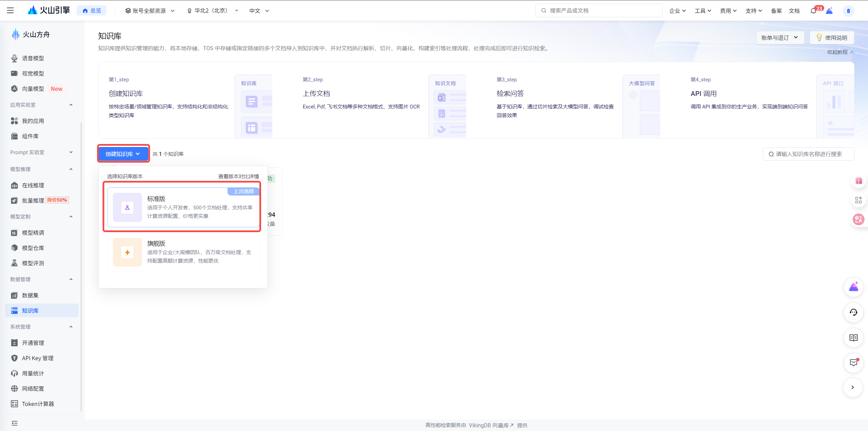Viewport: 868px width, 431px height.
Task: Click the 创建知识库 dropdown button
Action: pyautogui.click(x=123, y=154)
